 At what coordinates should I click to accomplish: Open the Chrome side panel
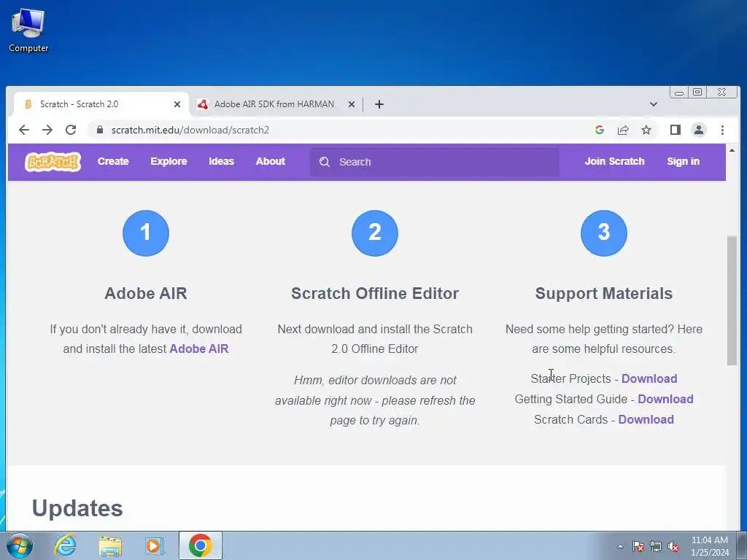675,130
